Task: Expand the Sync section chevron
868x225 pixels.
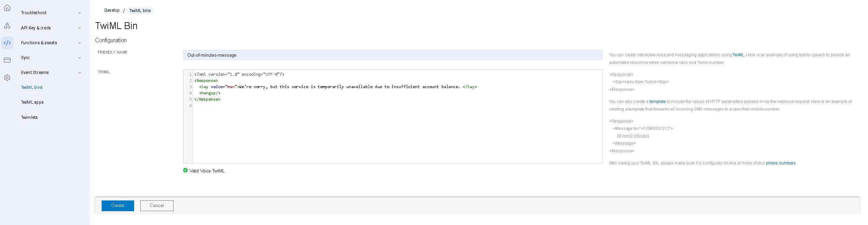Action: 80,58
